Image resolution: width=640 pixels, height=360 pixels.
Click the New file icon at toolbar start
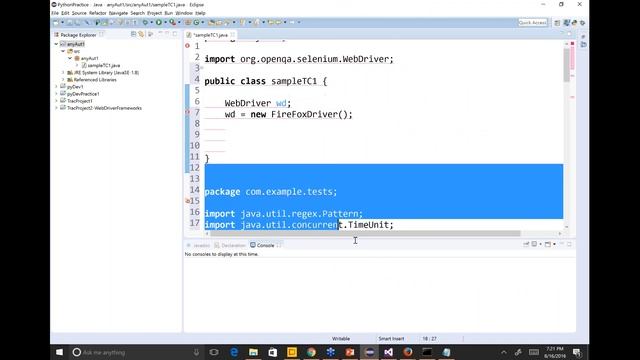tap(56, 22)
